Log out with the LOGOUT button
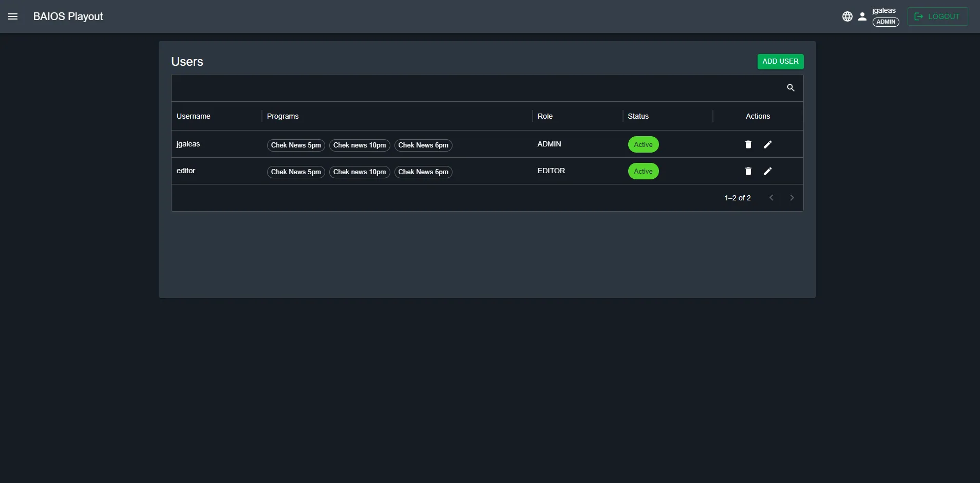This screenshot has width=980, height=483. pos(938,16)
